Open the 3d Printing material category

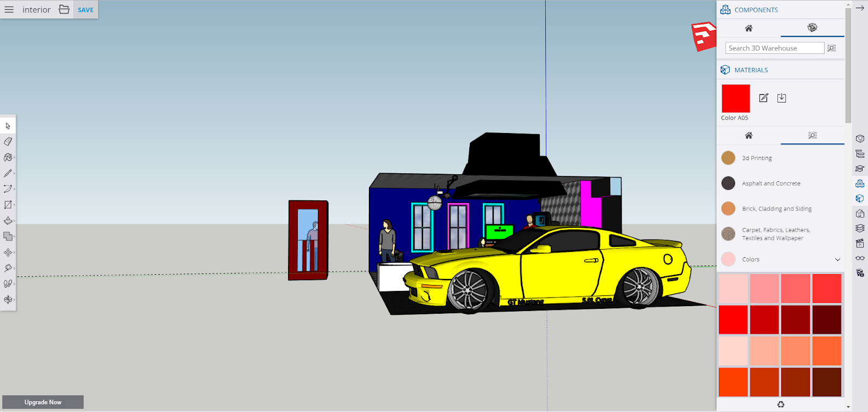[781, 158]
